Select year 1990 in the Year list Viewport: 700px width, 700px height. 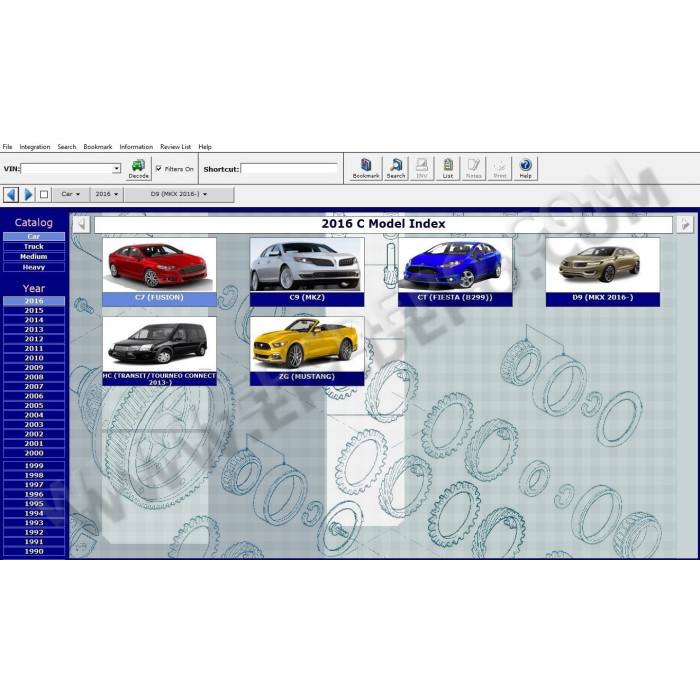(x=34, y=551)
